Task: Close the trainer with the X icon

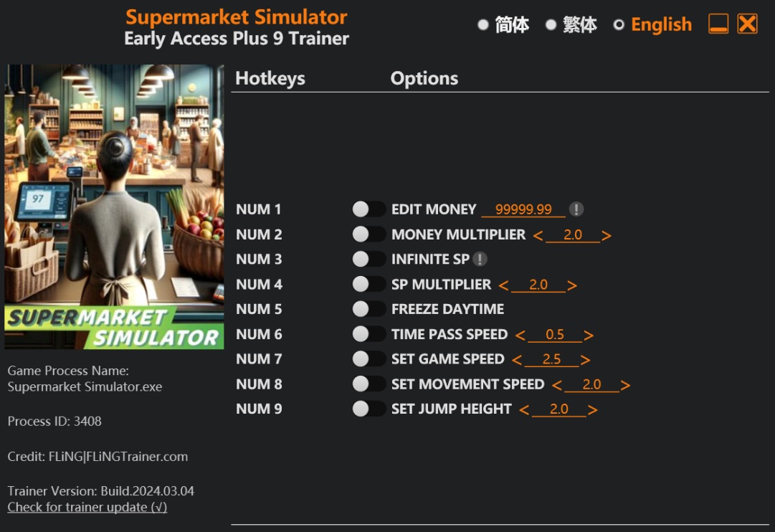Action: 747,24
